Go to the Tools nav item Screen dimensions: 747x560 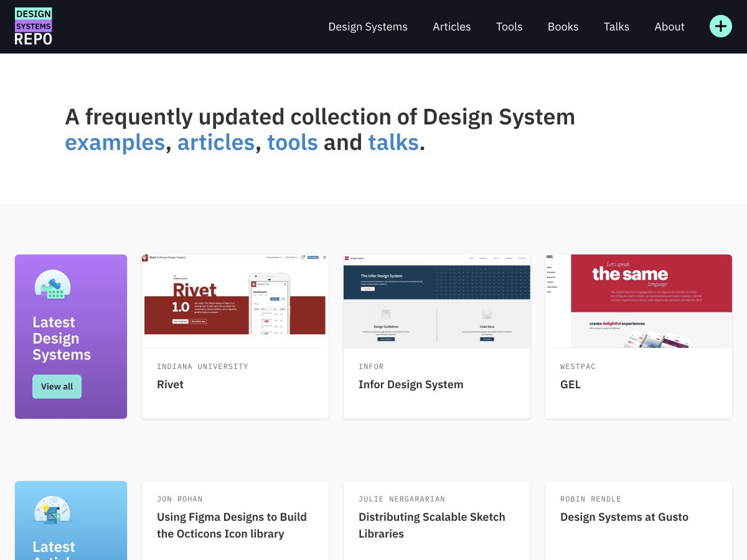point(509,27)
